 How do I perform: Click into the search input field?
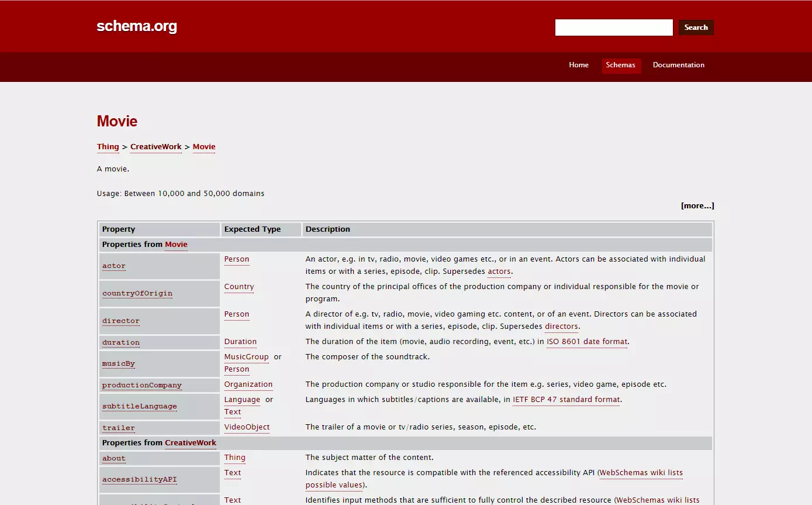[613, 28]
